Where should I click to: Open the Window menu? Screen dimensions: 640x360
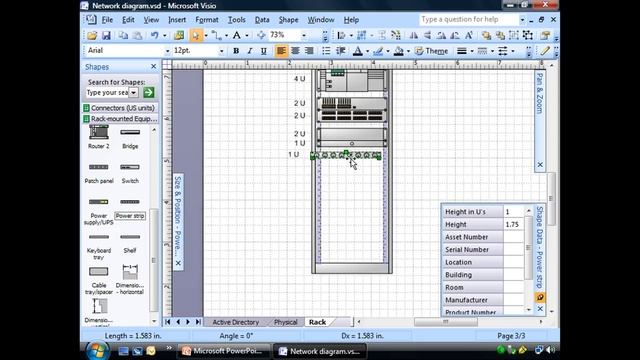click(320, 20)
